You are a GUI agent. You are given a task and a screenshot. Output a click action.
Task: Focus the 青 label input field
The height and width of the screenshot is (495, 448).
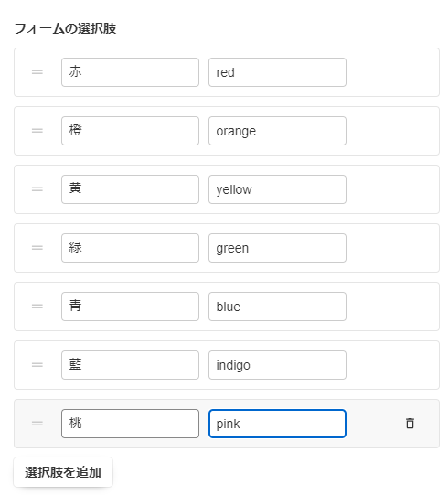coord(131,307)
